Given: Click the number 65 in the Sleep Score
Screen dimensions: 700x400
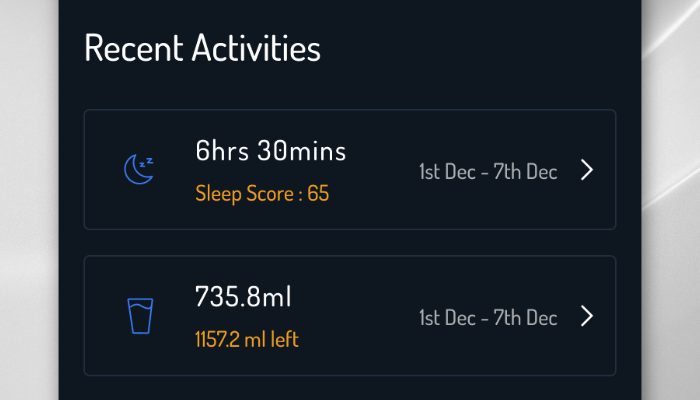Looking at the screenshot, I should (318, 193).
